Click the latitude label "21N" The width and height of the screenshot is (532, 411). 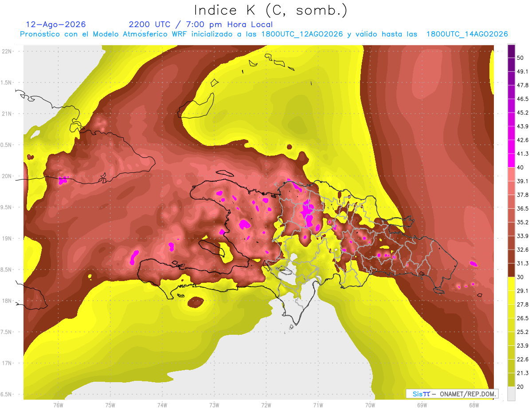pos(7,114)
